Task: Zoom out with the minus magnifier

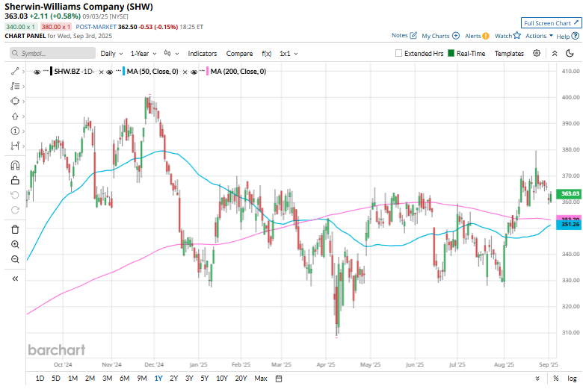Action: pos(15,259)
